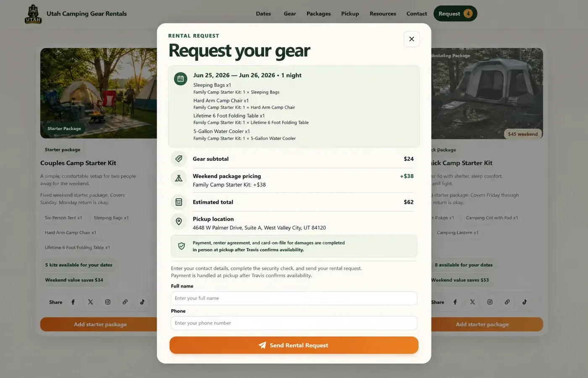Click the Utah Camping Gear Rentals title
This screenshot has height=378, width=588.
coord(87,13)
